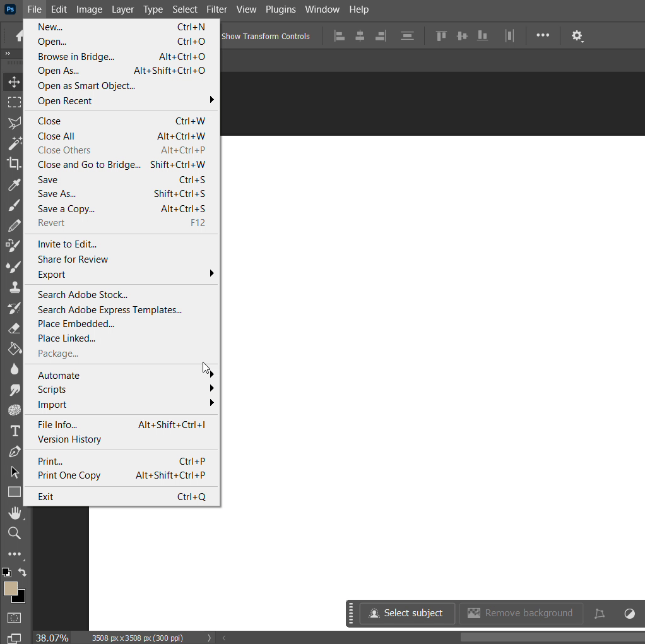
Task: Select the Rectangle shape tool
Action: pyautogui.click(x=14, y=492)
